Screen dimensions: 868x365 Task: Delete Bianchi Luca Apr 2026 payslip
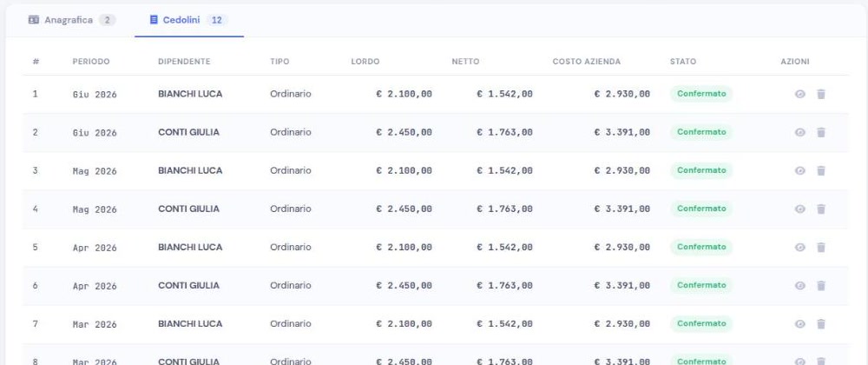pos(821,247)
